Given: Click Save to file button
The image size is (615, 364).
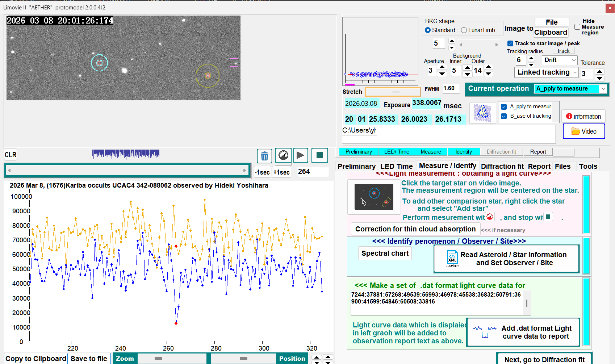Looking at the screenshot, I should [89, 359].
